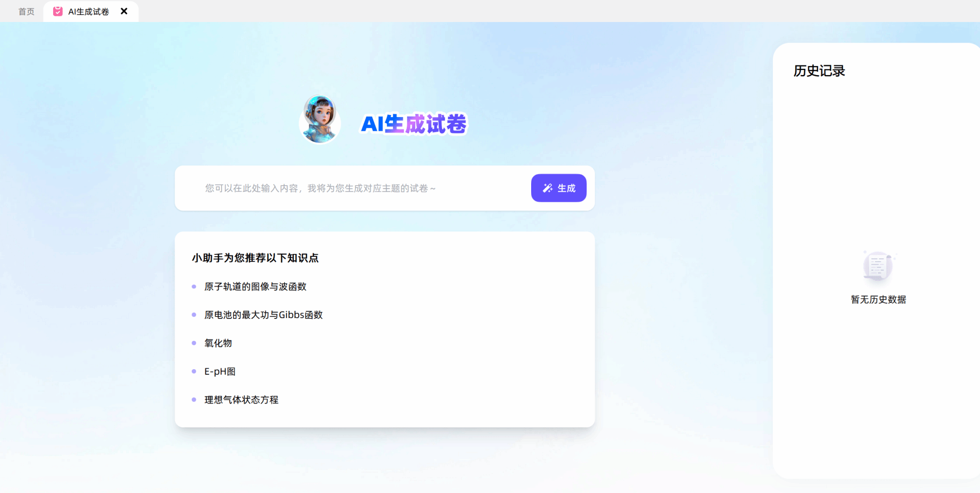The image size is (980, 493).
Task: Close the AI生成试卷 tab with the X
Action: click(x=124, y=11)
